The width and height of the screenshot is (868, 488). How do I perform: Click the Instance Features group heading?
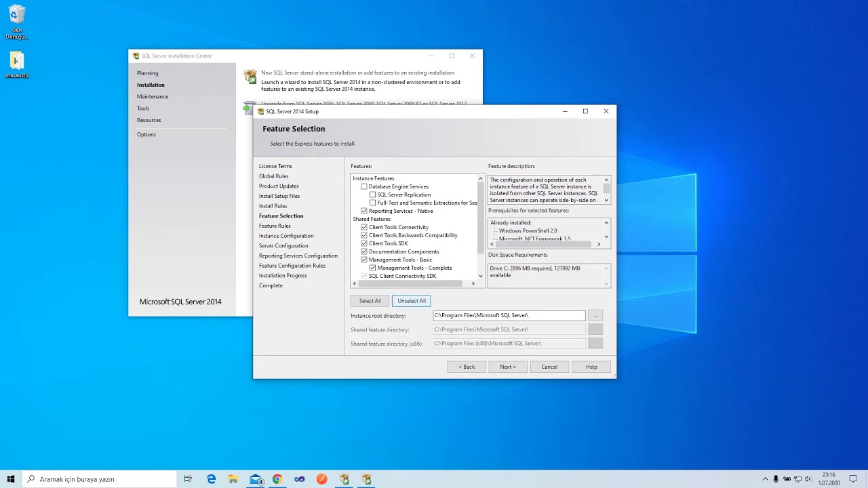pos(373,178)
